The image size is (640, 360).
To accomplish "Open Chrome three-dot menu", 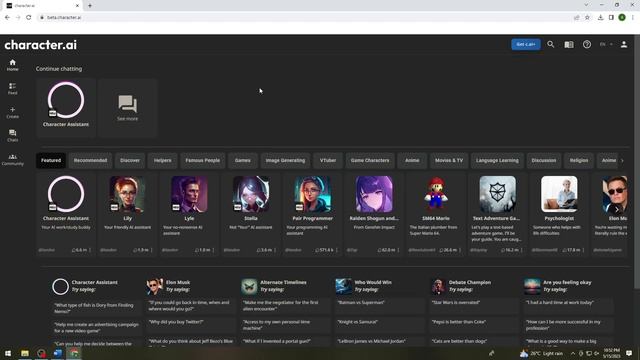I will click(x=633, y=18).
